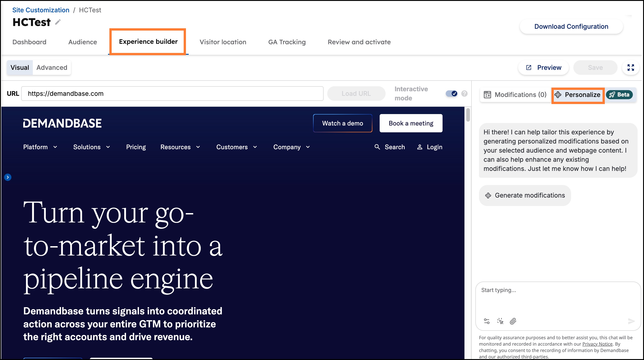
Task: Click the paperclip attachment icon
Action: click(x=513, y=321)
